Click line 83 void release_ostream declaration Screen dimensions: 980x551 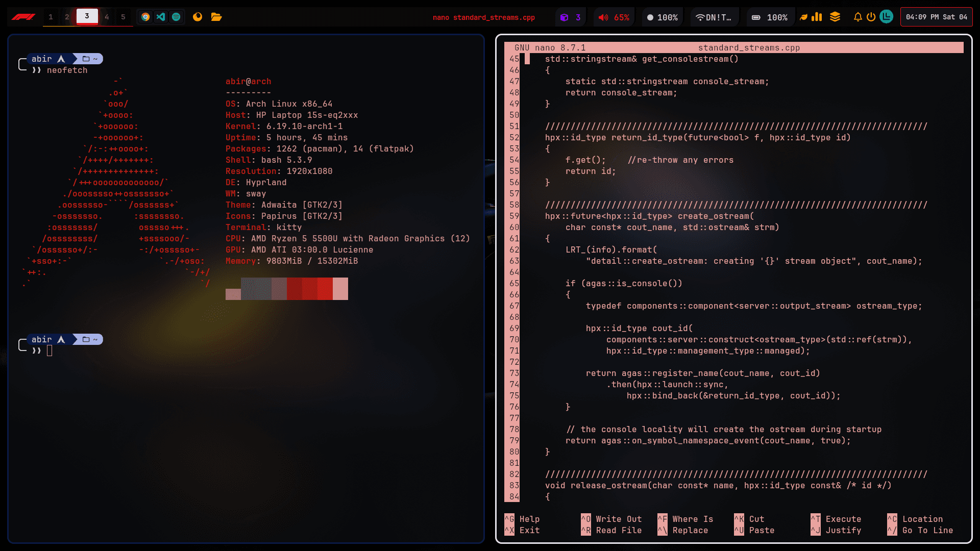point(719,485)
